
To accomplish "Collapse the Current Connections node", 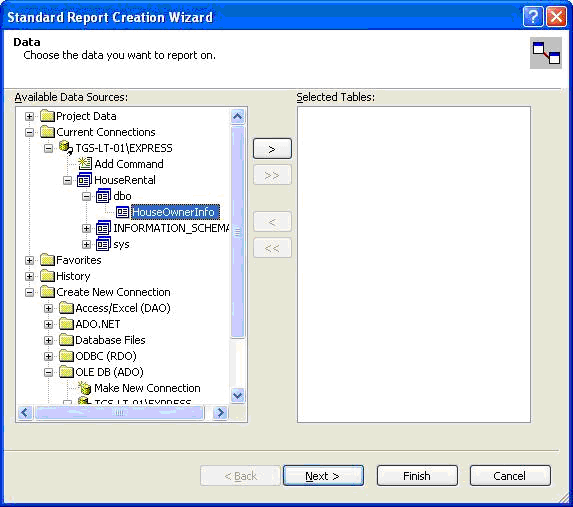I will click(29, 132).
